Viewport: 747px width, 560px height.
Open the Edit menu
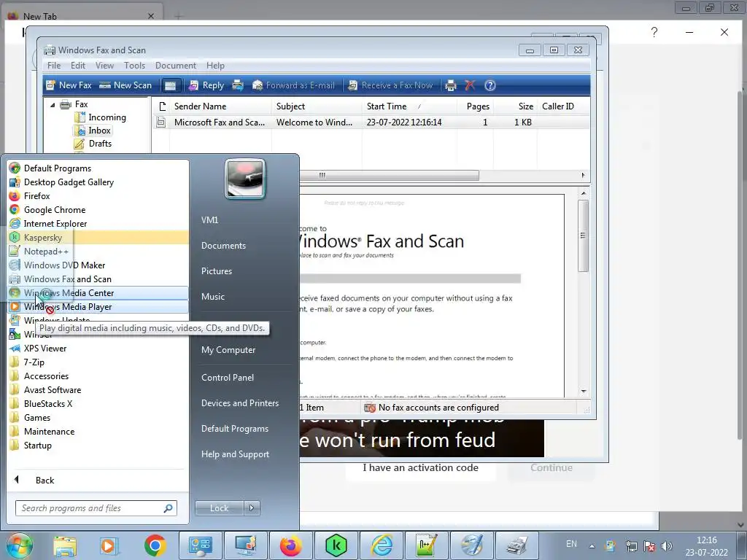77,66
